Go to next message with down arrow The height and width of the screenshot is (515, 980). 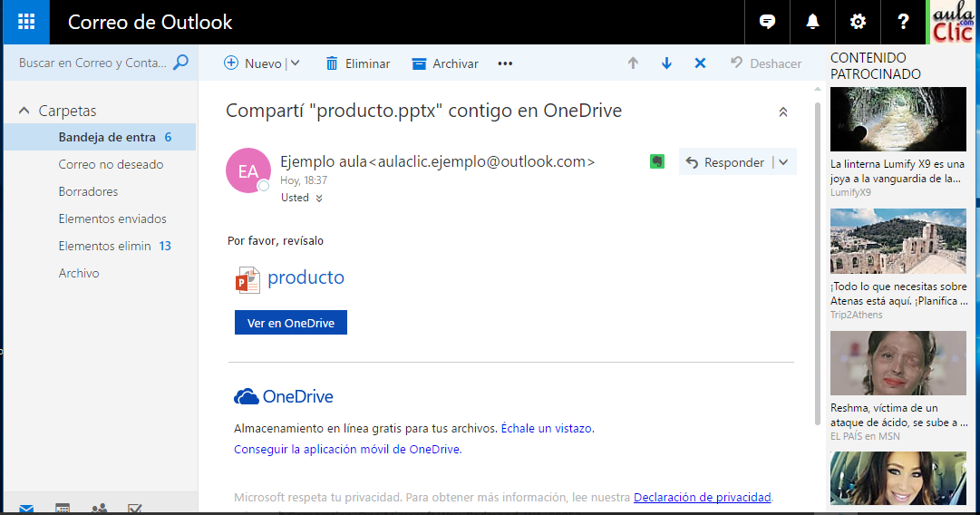point(666,63)
